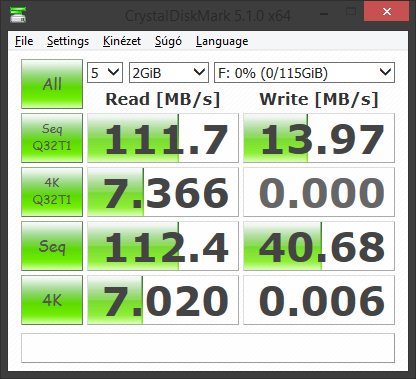Click the CrystalDiskMark app icon in title bar
This screenshot has height=379, width=416.
point(18,15)
